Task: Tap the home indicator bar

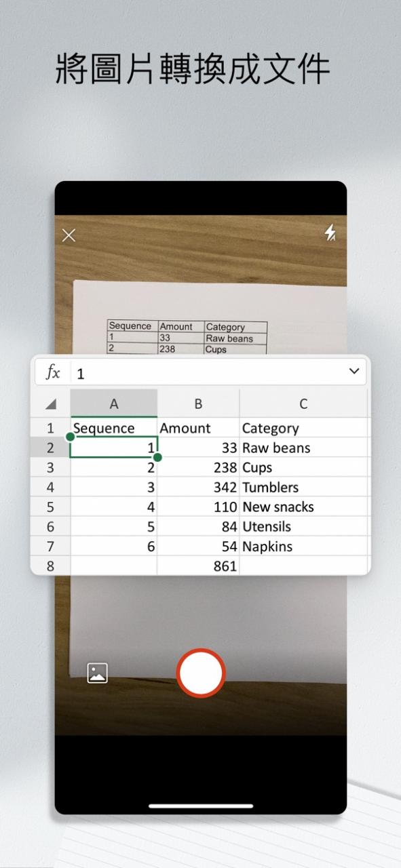Action: pyautogui.click(x=201, y=806)
